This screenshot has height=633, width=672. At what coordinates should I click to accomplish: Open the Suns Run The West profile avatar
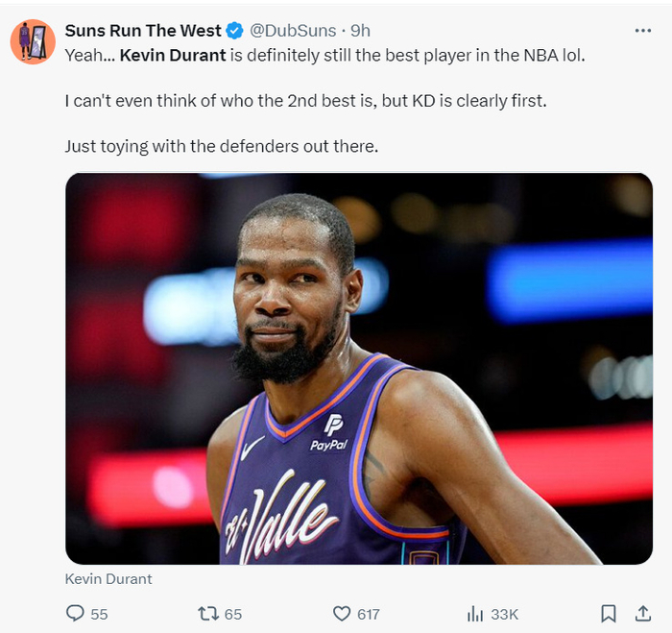(33, 41)
